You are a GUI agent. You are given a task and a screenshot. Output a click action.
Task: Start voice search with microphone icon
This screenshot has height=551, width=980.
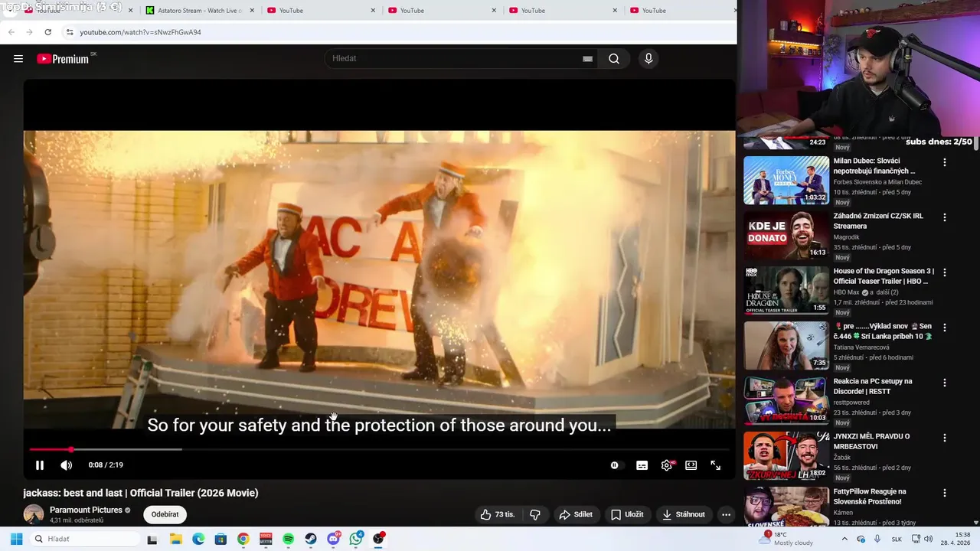pos(648,59)
